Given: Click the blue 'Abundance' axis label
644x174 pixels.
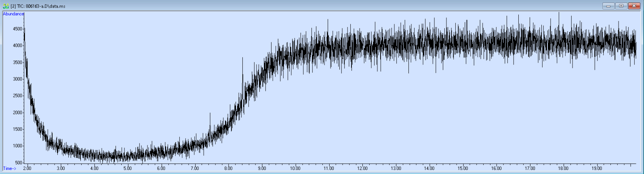Looking at the screenshot, I should (13, 14).
